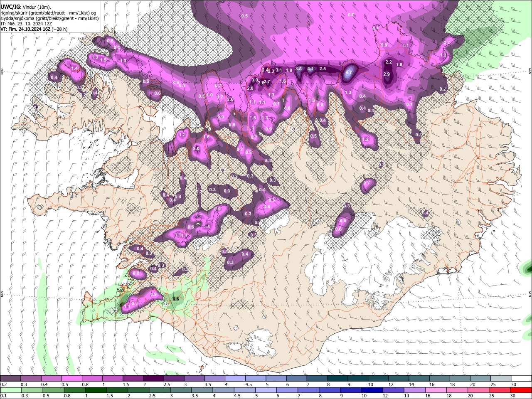Click the 'rigning/skúrir' legend description line
The width and height of the screenshot is (532, 399).
[x=48, y=12]
